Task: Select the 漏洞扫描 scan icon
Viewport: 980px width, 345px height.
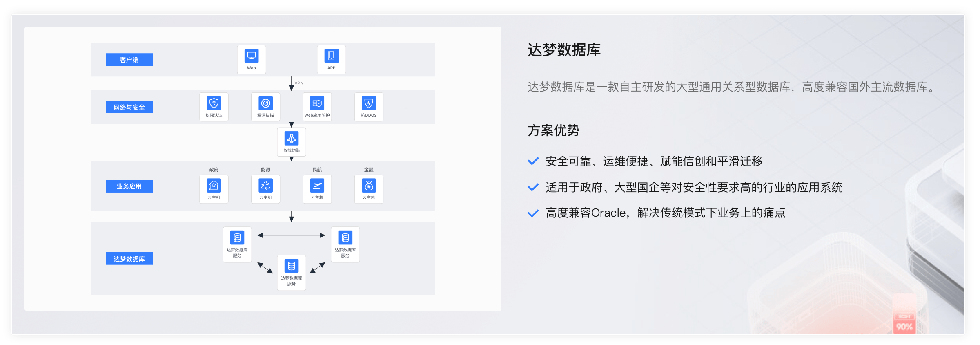Action: [x=266, y=103]
